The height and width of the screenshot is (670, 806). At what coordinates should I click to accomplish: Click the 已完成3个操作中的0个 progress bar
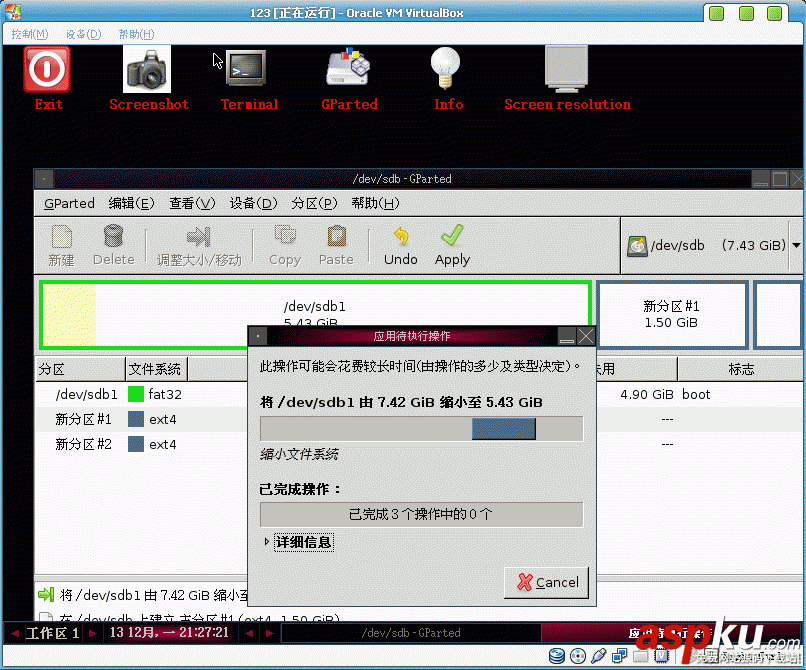(x=422, y=514)
